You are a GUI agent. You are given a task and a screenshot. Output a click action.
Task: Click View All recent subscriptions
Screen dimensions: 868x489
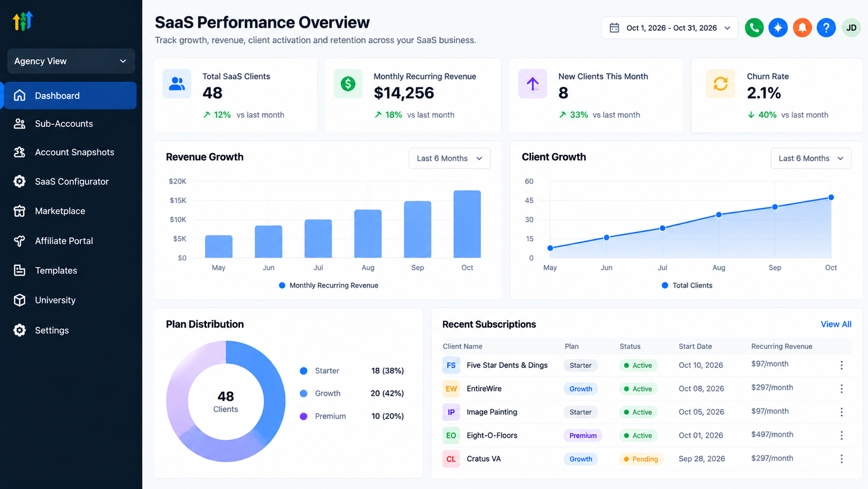tap(836, 324)
